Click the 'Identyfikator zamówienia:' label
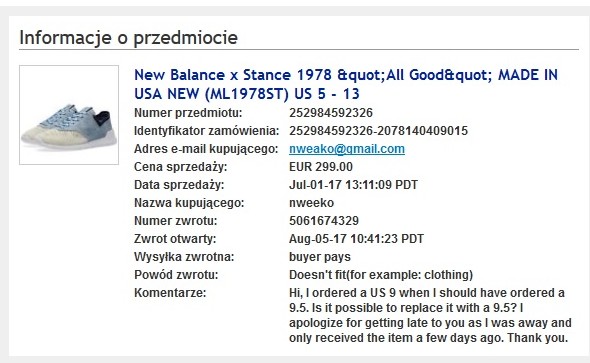Image resolution: width=590 pixels, height=363 pixels. pos(207,131)
